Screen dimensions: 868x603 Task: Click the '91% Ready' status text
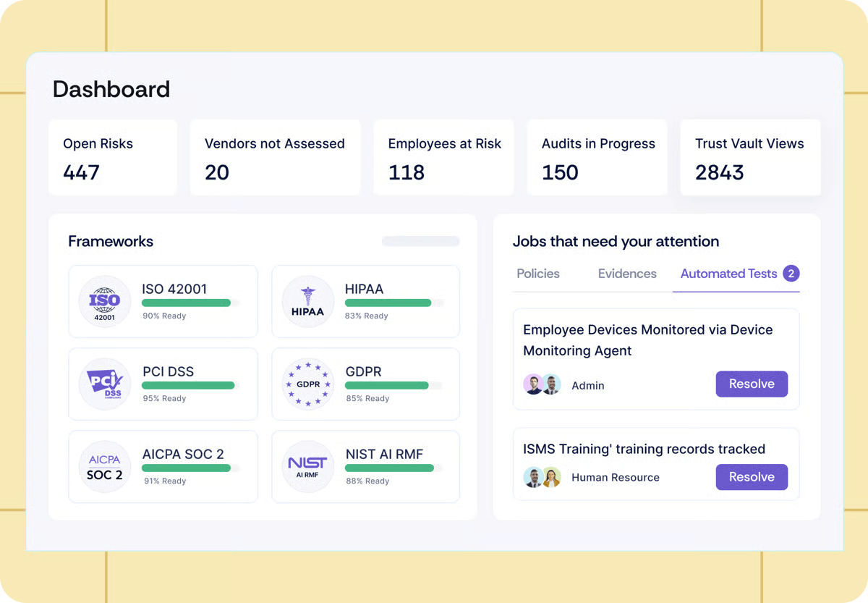pyautogui.click(x=164, y=481)
